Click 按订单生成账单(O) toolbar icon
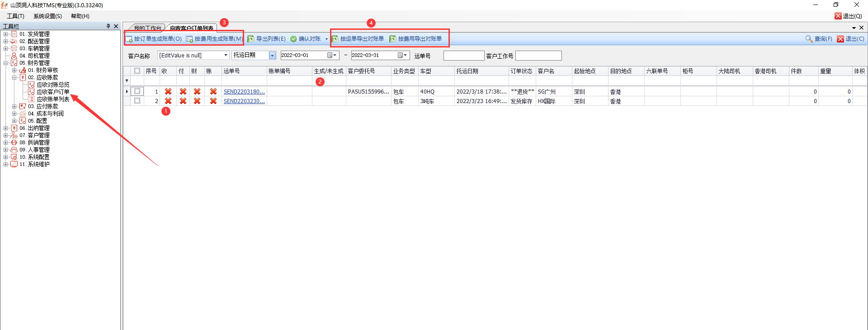This screenshot has width=868, height=330. [x=129, y=39]
